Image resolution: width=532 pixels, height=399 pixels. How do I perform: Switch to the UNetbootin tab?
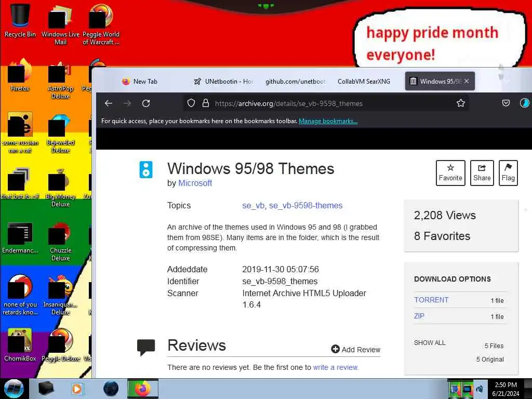pos(223,82)
